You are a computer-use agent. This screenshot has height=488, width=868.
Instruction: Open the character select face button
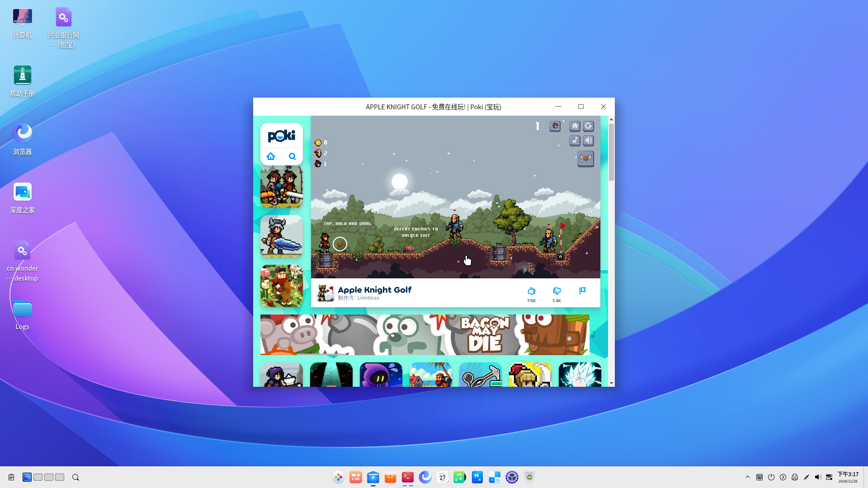tap(555, 126)
